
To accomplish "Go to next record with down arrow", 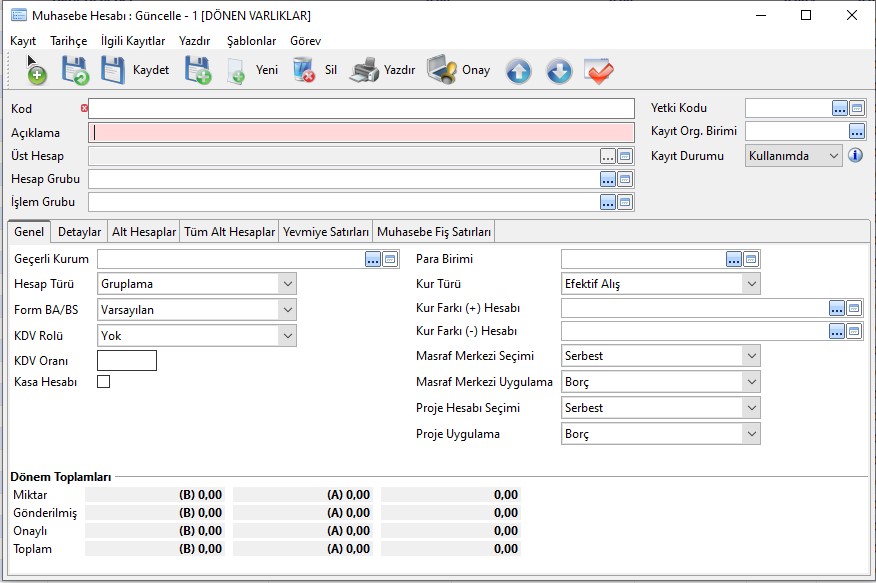I will click(559, 71).
